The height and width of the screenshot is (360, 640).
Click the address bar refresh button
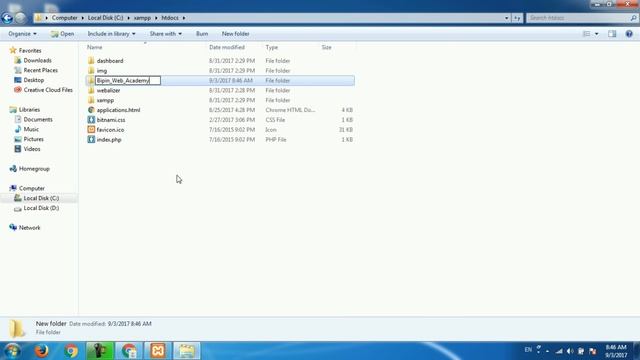point(517,18)
